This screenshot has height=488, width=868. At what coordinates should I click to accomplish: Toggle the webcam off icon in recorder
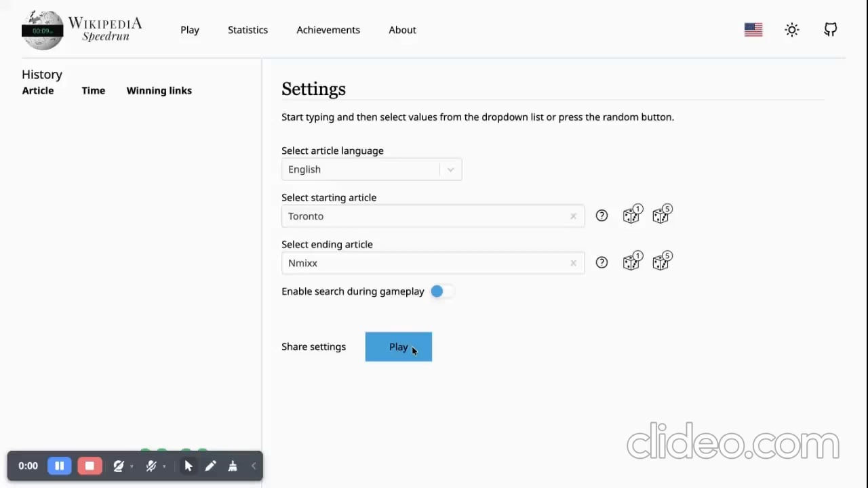click(119, 466)
